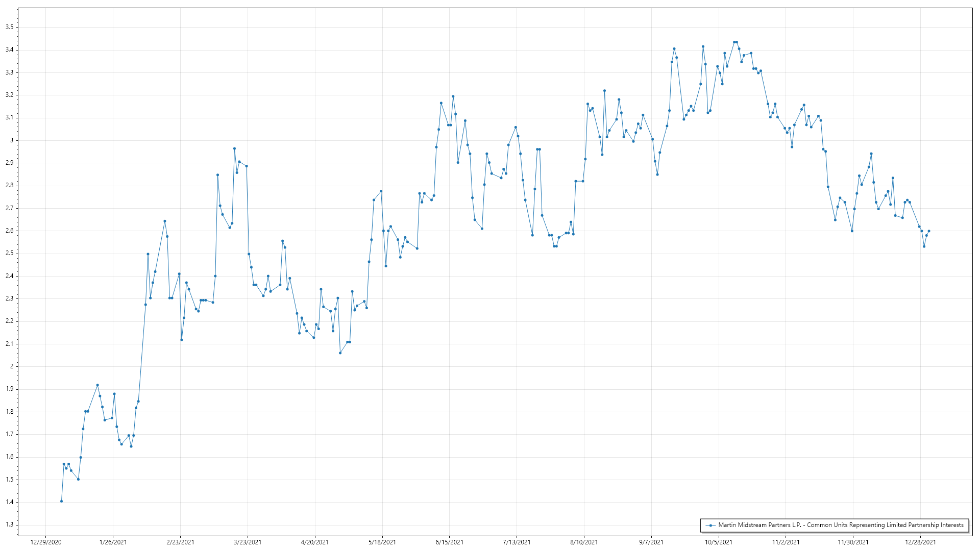Click the August high point near 3.22
980x551 pixels.
pos(604,91)
